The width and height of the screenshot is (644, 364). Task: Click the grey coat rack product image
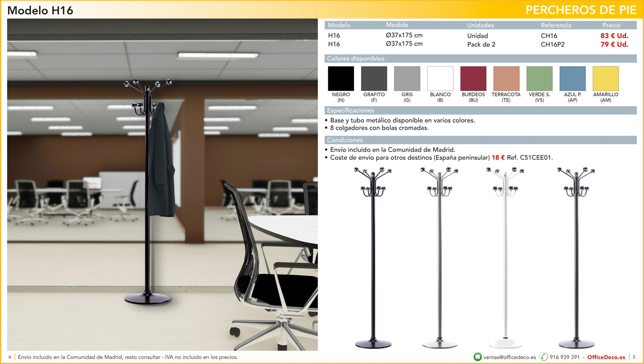(439, 258)
